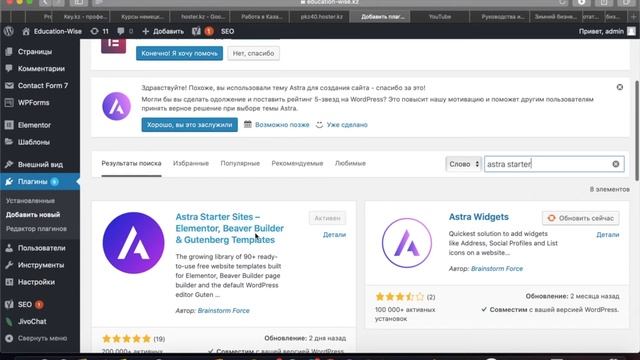Click Astra logo in rating notice
The image size is (640, 360).
click(116, 106)
